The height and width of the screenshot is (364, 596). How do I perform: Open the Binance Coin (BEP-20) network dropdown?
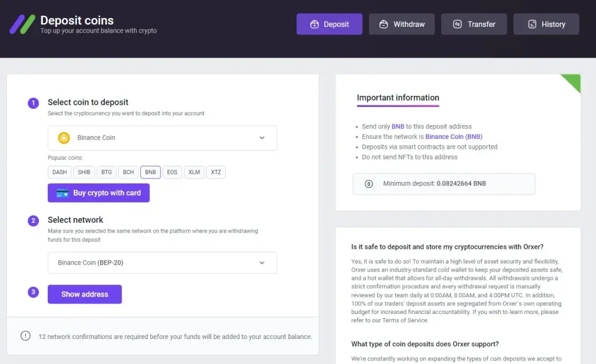click(x=162, y=263)
